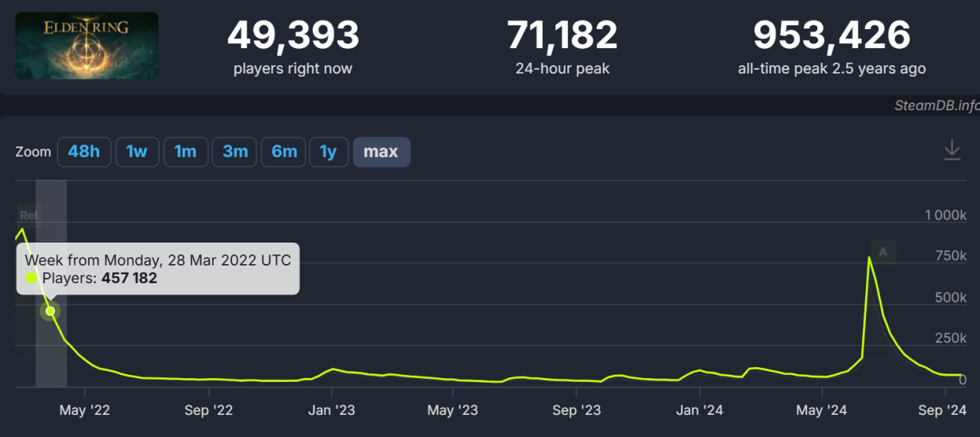This screenshot has height=437, width=980.
Task: Set zoom to 1m
Action: click(185, 152)
